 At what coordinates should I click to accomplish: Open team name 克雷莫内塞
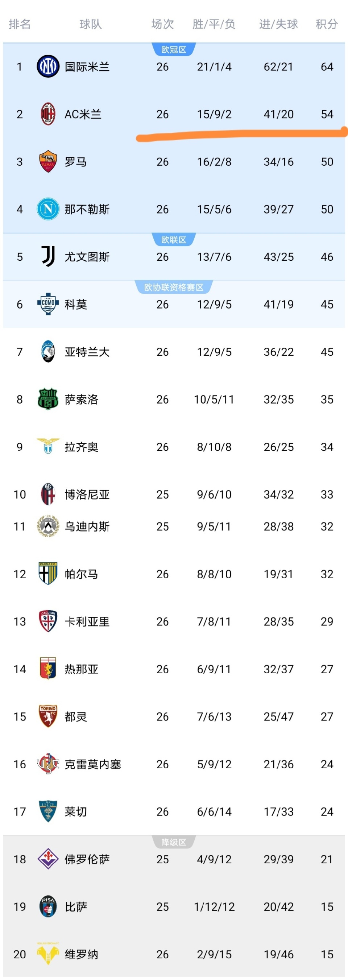point(93,764)
